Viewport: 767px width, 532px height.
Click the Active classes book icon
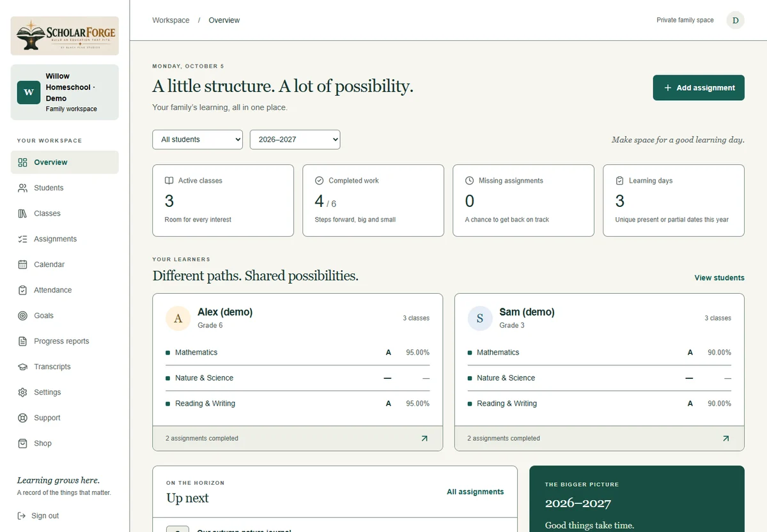(x=169, y=181)
